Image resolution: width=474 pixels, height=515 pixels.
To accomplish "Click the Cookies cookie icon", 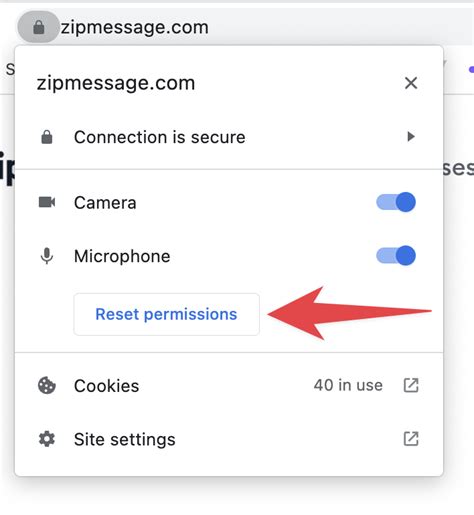I will (x=47, y=386).
